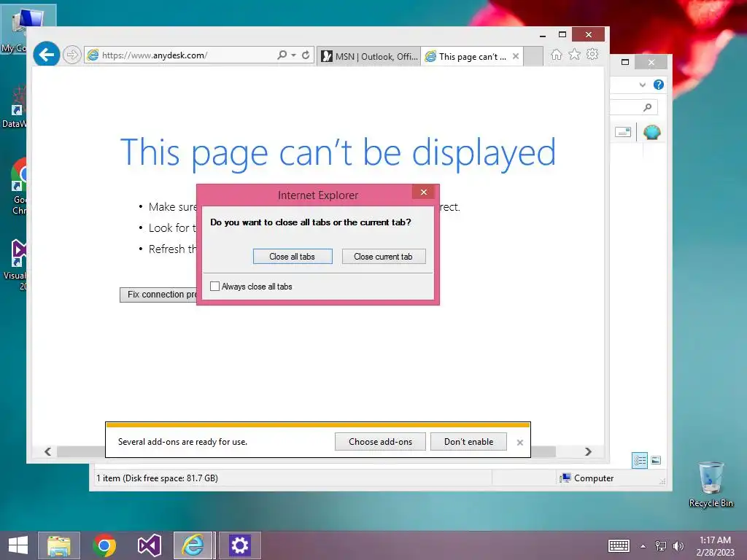This screenshot has height=560, width=747.
Task: Open File Explorer from the taskbar
Action: coord(59,545)
